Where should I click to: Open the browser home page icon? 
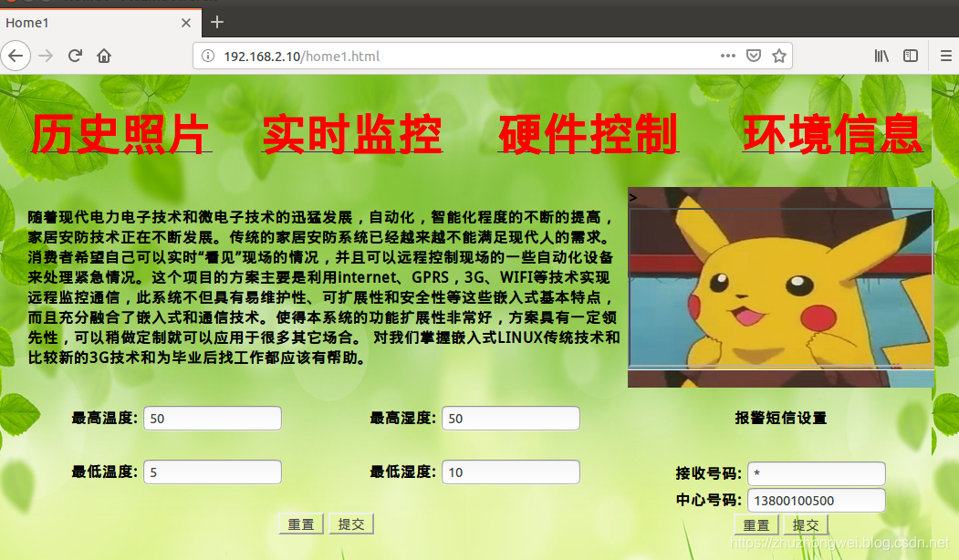coord(104,57)
